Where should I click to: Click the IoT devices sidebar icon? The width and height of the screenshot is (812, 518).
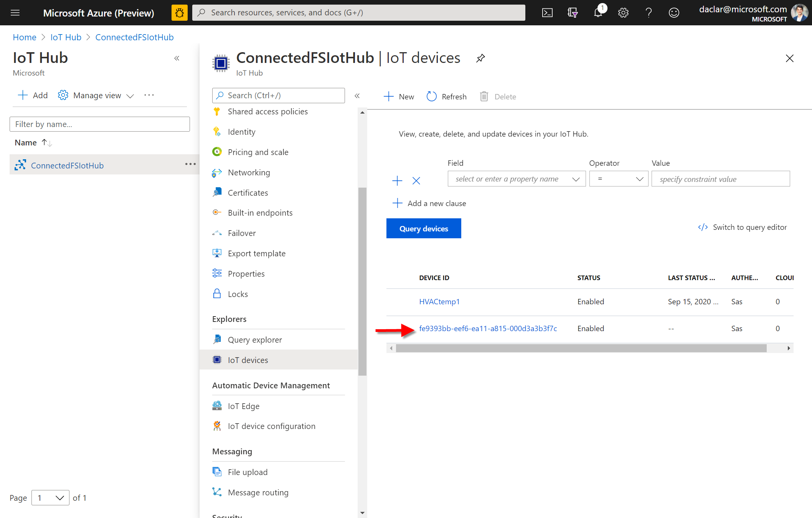pos(218,360)
